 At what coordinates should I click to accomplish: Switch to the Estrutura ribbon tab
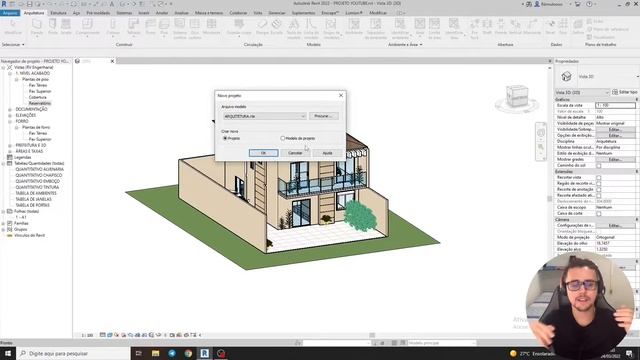58,13
